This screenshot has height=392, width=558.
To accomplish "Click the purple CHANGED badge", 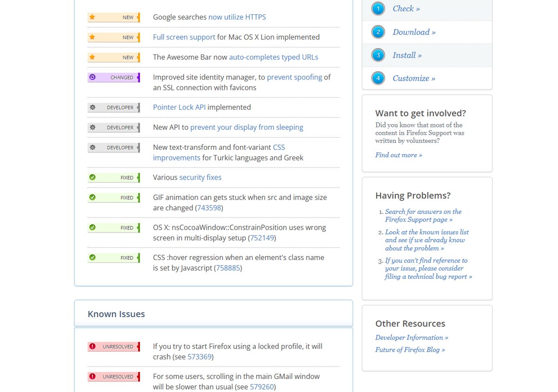I will (x=113, y=77).
